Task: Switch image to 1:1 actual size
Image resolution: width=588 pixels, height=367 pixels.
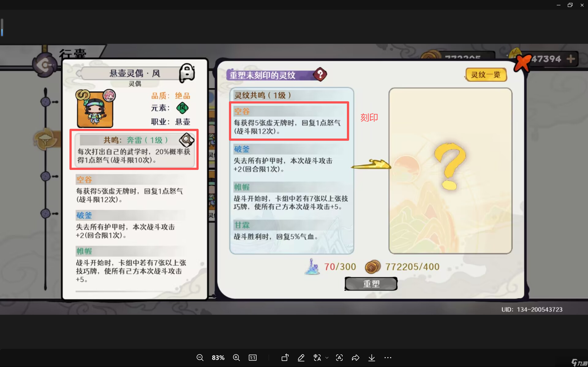Action: (x=253, y=357)
